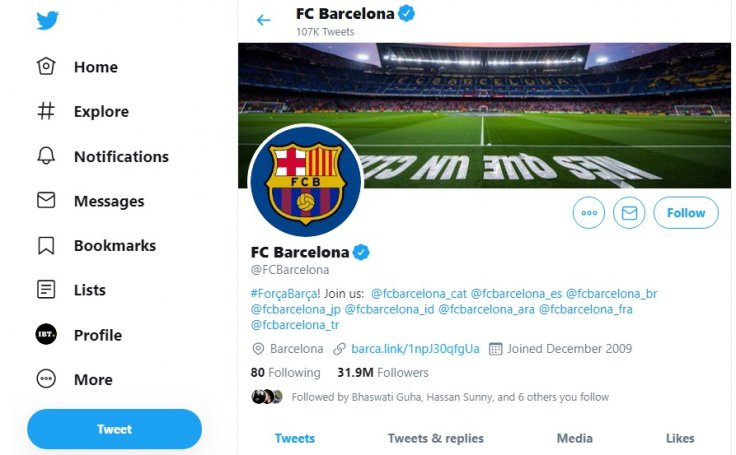Viewport: 736px width, 455px height.
Task: Message FC Barcelona via envelope button
Action: (x=629, y=213)
